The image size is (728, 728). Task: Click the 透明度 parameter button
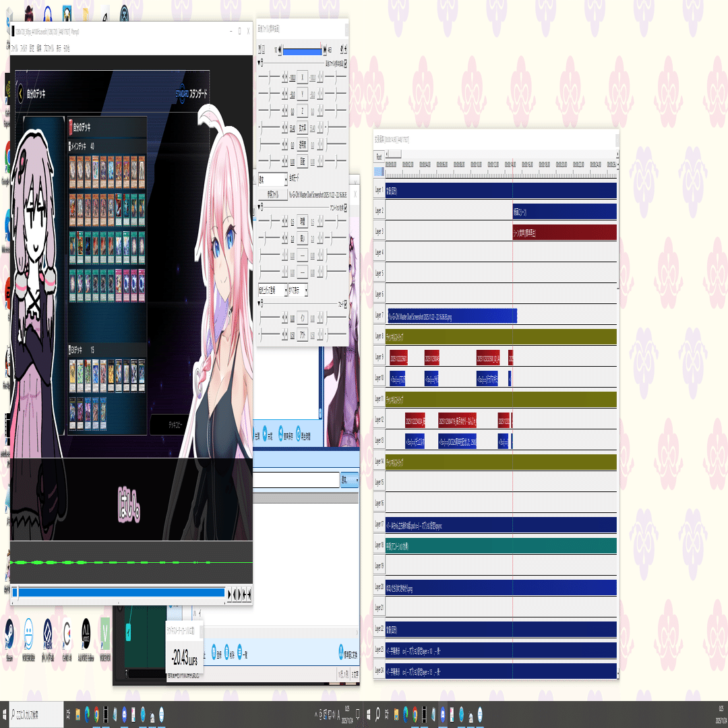coord(302,145)
